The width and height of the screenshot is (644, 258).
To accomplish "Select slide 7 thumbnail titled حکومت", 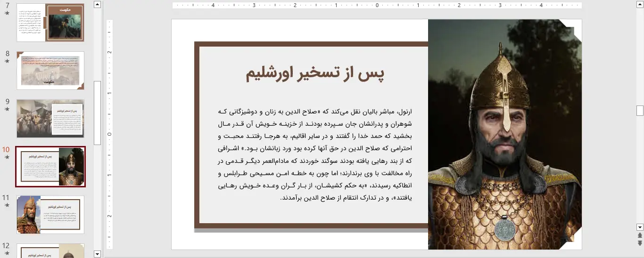I will [x=50, y=23].
